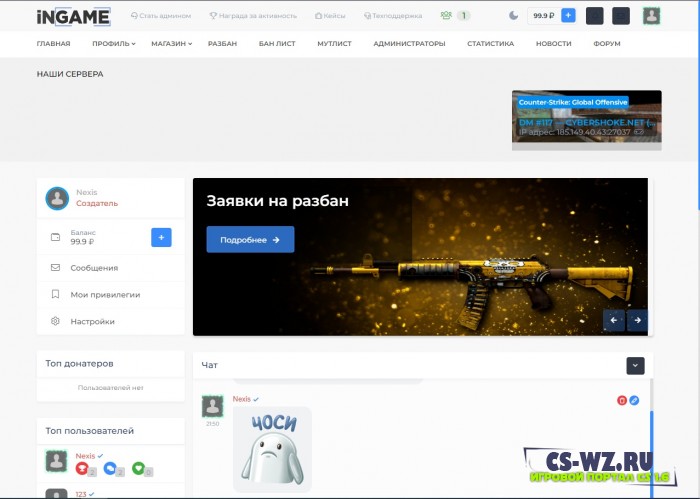This screenshot has height=499, width=700.
Task: Open the header user avatar menu
Action: (x=651, y=16)
